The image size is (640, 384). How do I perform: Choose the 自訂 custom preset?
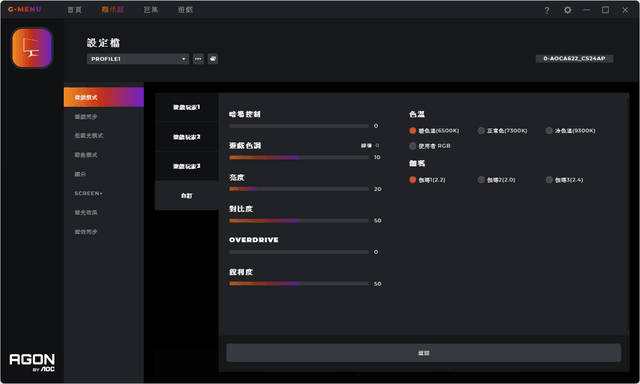click(x=187, y=195)
